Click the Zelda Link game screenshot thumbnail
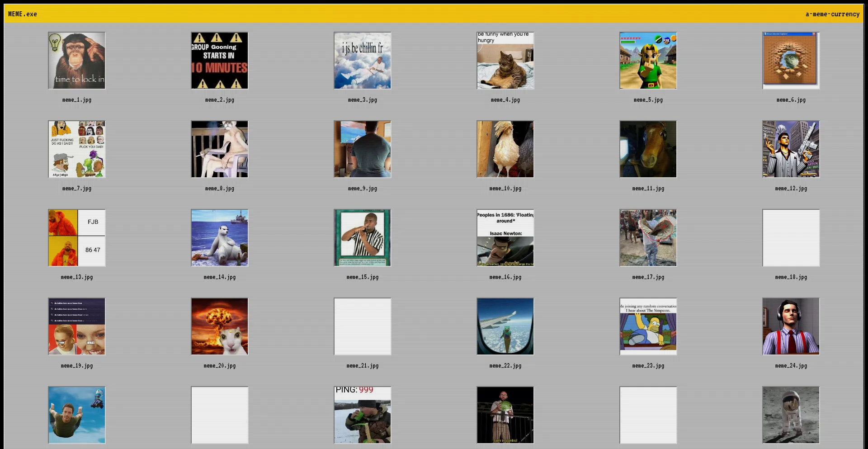 coord(648,61)
